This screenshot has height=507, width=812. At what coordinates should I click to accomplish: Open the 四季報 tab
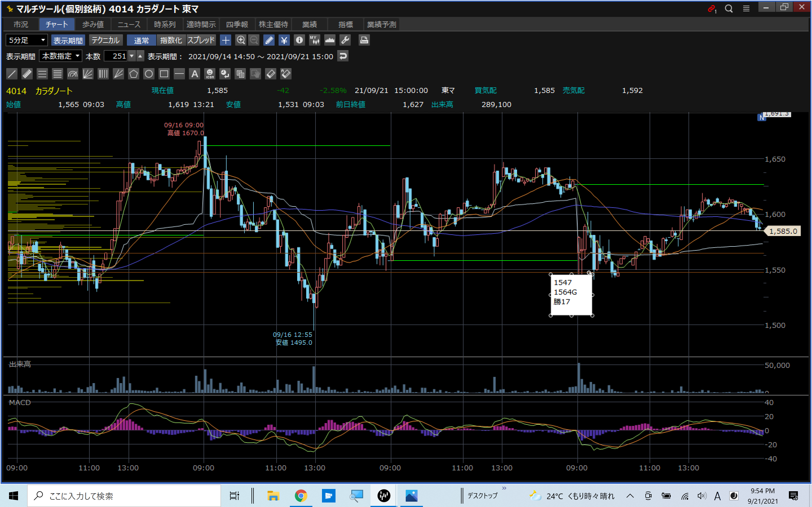pyautogui.click(x=237, y=25)
